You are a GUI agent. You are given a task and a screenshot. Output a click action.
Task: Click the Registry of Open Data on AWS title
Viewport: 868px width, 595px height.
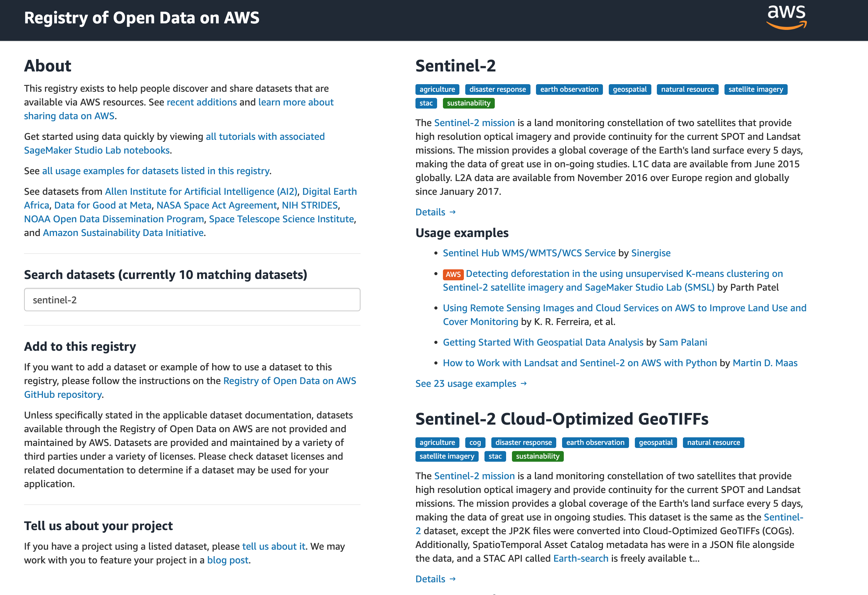141,18
